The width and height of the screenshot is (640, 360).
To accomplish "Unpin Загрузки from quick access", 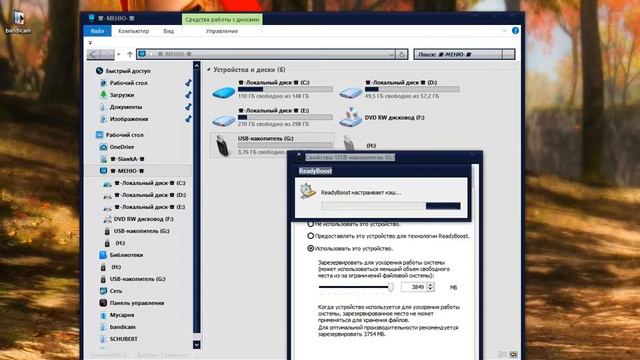I will 188,95.
